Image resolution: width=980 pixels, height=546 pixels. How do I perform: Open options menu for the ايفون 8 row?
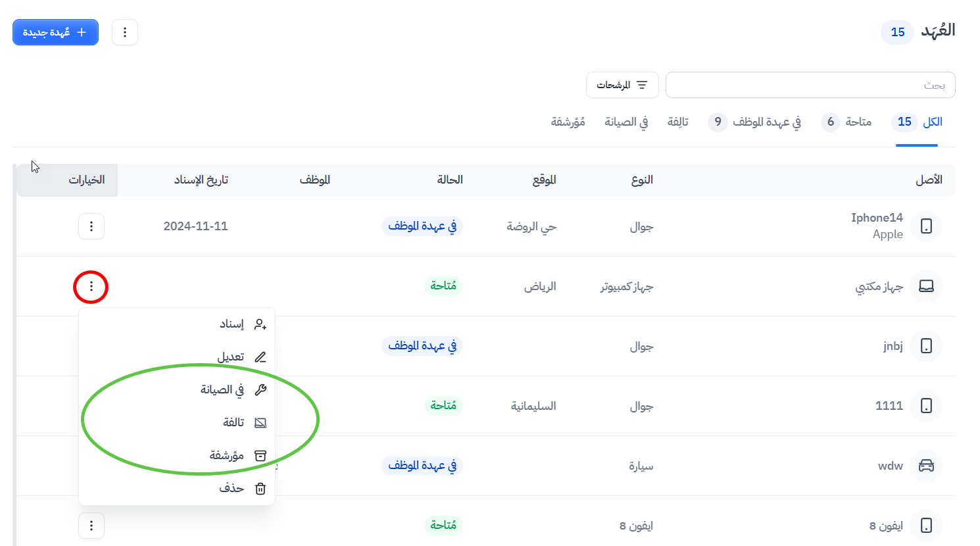pyautogui.click(x=91, y=526)
